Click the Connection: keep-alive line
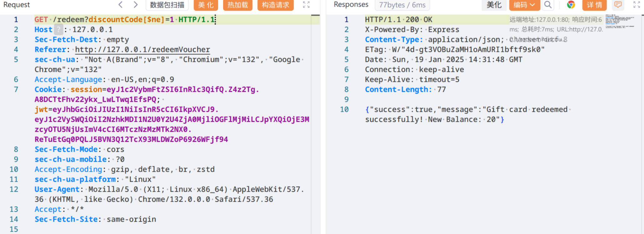This screenshot has width=644, height=234. 415,70
